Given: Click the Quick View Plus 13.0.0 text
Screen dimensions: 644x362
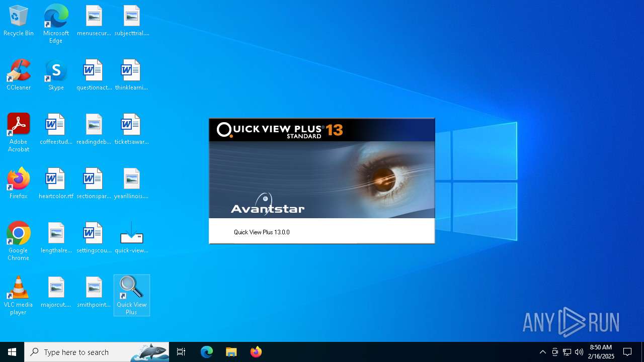Looking at the screenshot, I should (262, 232).
